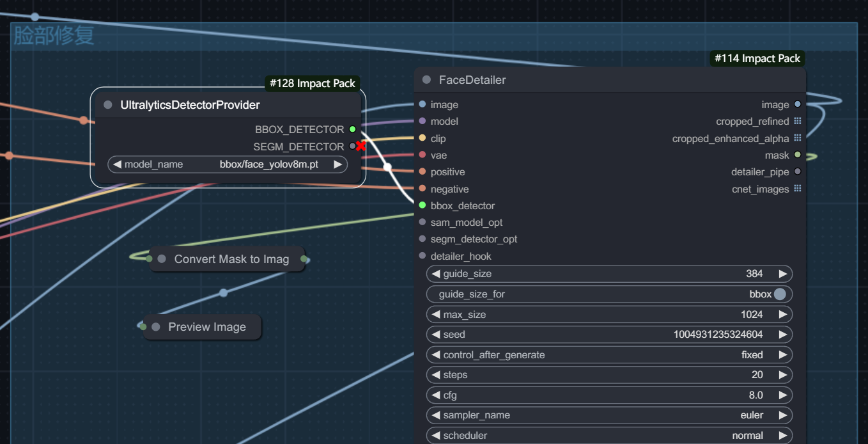Screen dimensions: 868x444
Task: Click the detailer_hook input port
Action: (x=422, y=256)
